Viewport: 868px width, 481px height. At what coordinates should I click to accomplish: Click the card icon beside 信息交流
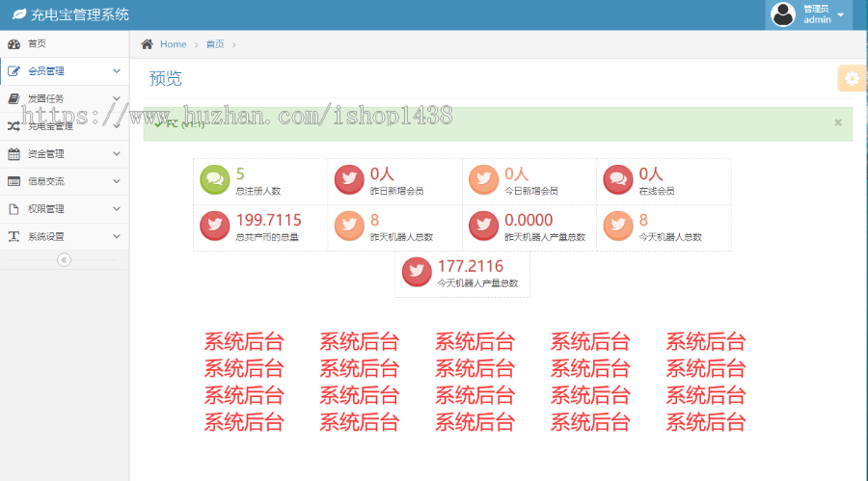[14, 181]
